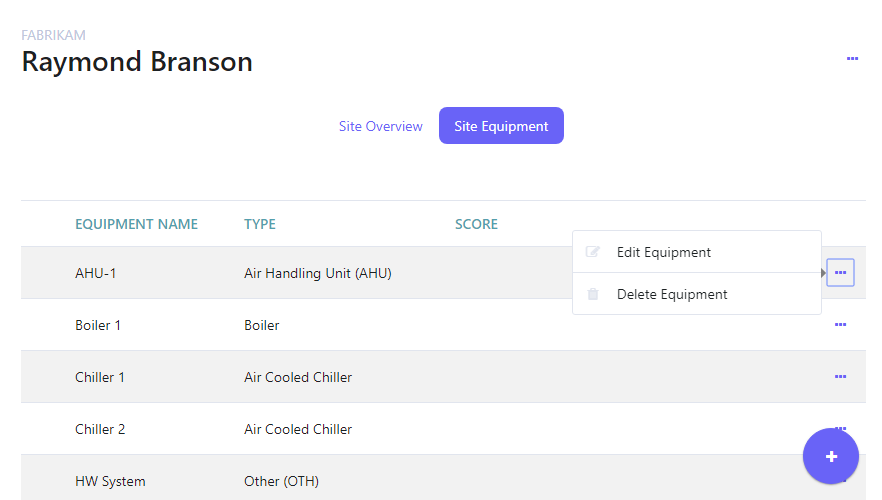
Task: Select the Chiller 2 equipment row
Action: pos(100,429)
